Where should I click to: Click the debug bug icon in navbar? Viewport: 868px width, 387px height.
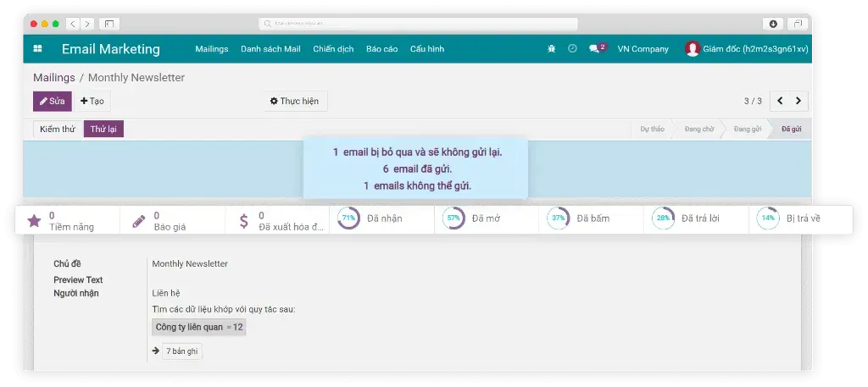point(551,49)
